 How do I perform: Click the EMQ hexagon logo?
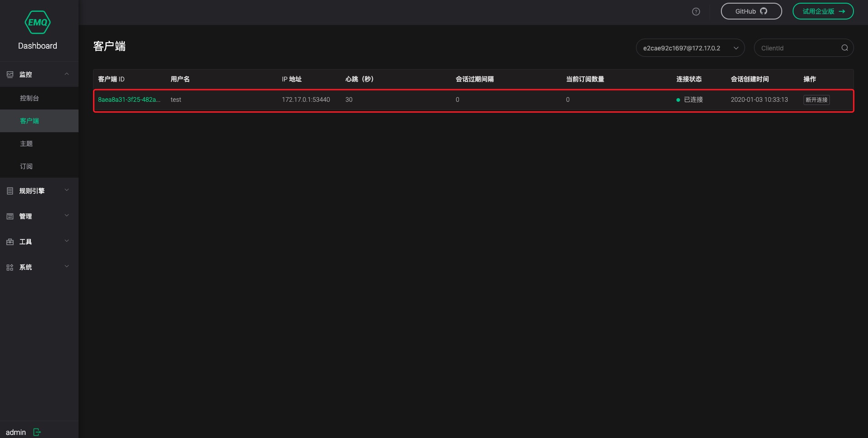[x=38, y=22]
